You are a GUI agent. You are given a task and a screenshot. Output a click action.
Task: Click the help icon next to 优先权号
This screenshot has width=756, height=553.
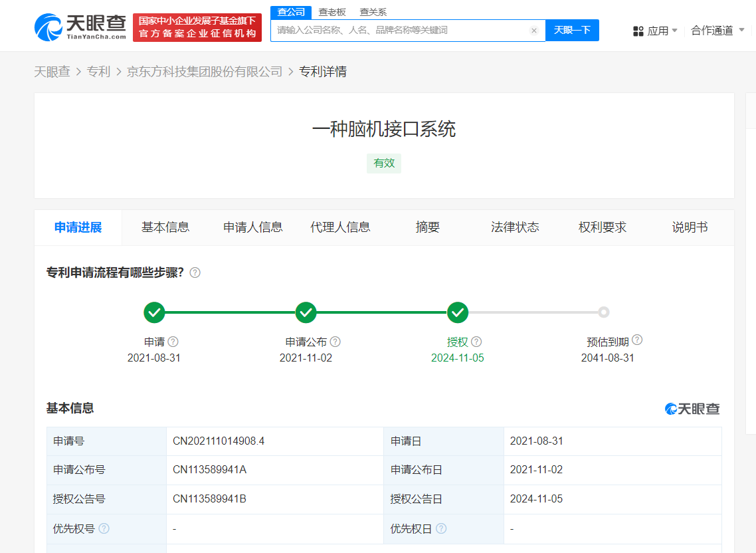[x=104, y=529]
